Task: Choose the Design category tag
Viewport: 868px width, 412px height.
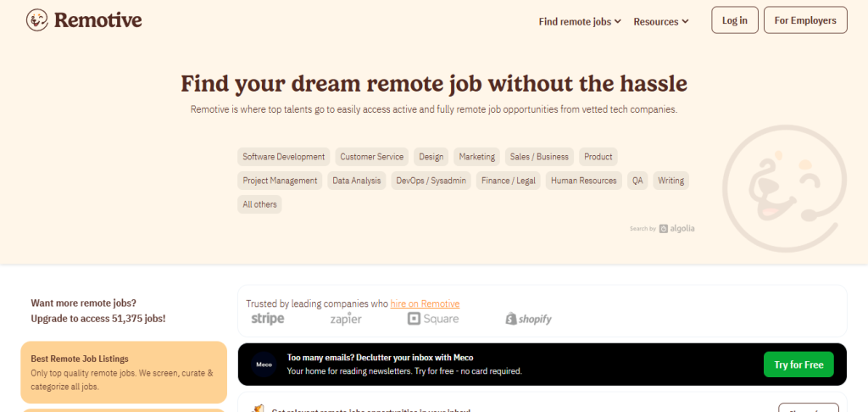Action: pyautogui.click(x=431, y=157)
